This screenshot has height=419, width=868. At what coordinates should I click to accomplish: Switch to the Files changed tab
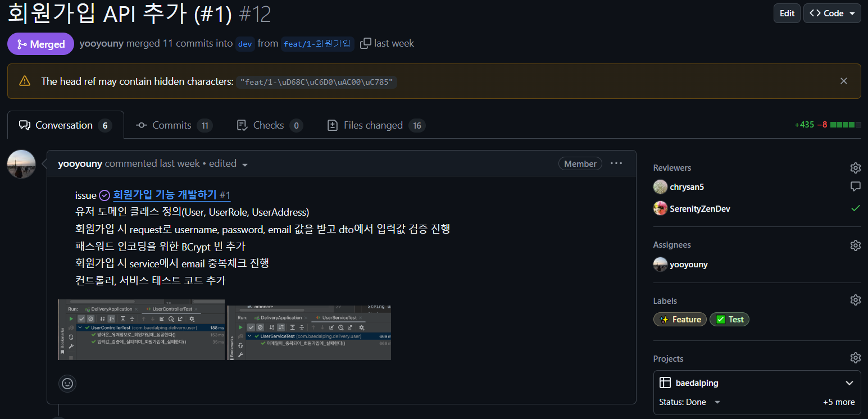tap(376, 125)
